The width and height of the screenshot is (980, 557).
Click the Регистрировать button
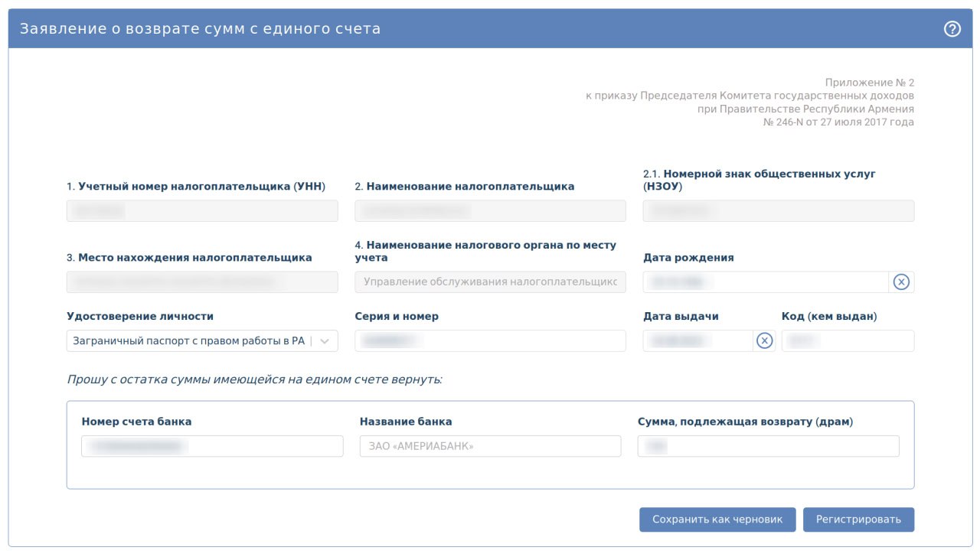pos(858,520)
